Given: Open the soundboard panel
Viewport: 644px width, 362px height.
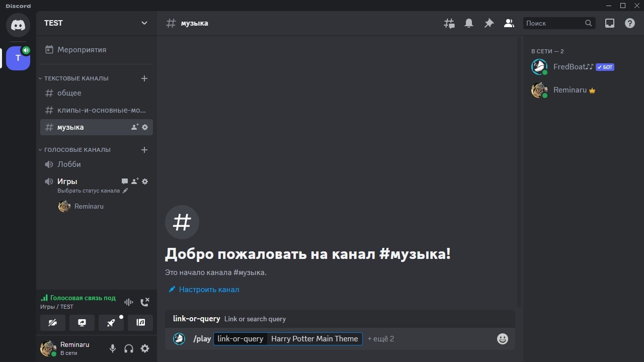Looking at the screenshot, I should [140, 323].
